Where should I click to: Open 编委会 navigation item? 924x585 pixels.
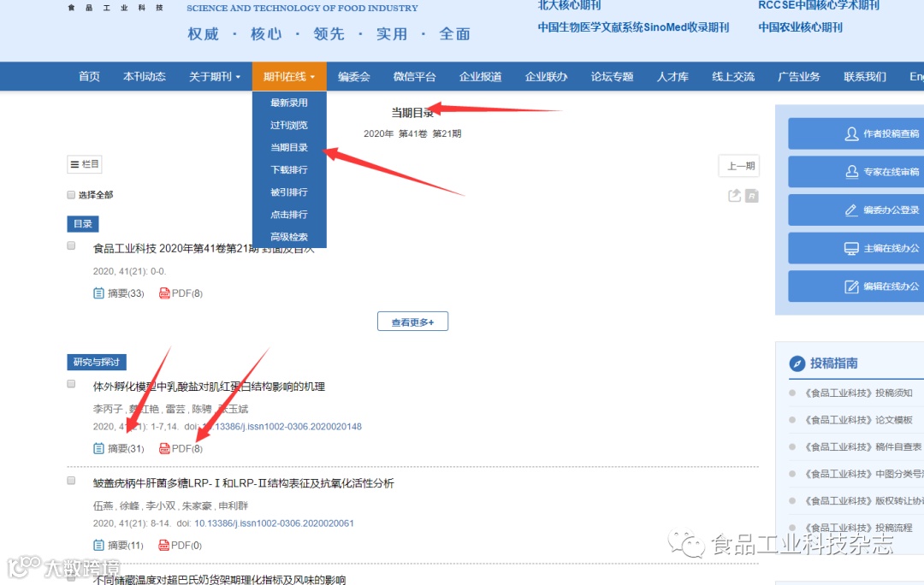click(354, 77)
